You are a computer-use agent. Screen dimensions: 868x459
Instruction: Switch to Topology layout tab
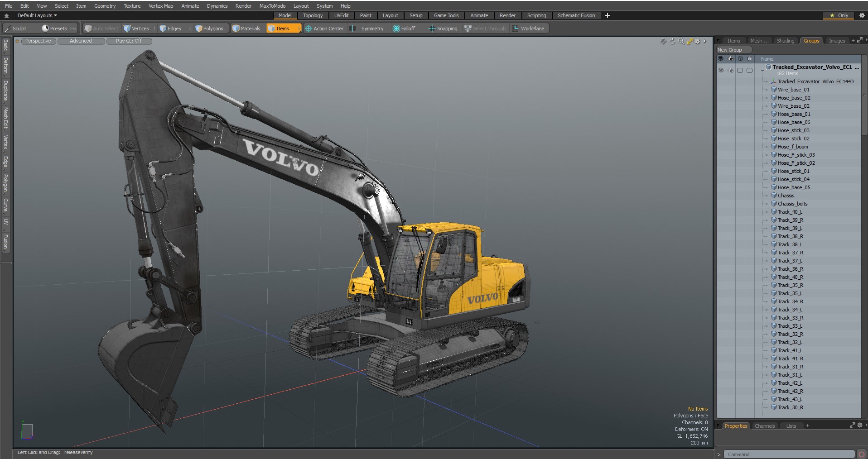click(313, 15)
